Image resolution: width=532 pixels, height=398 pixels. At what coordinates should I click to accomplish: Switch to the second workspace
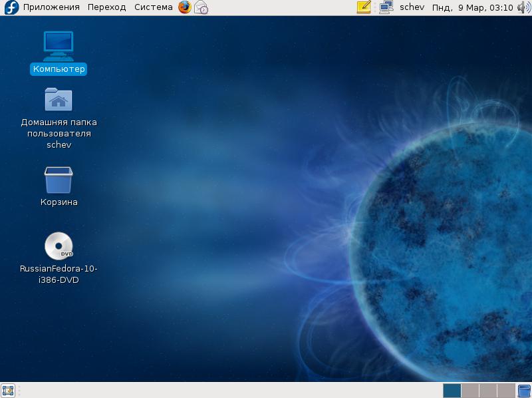(470, 391)
